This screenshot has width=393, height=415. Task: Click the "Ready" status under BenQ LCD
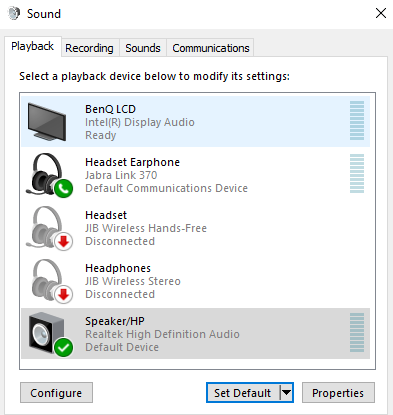pyautogui.click(x=101, y=135)
